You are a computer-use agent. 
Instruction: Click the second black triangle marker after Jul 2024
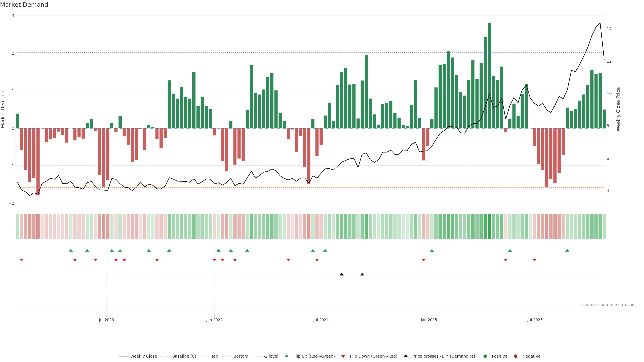tap(362, 274)
